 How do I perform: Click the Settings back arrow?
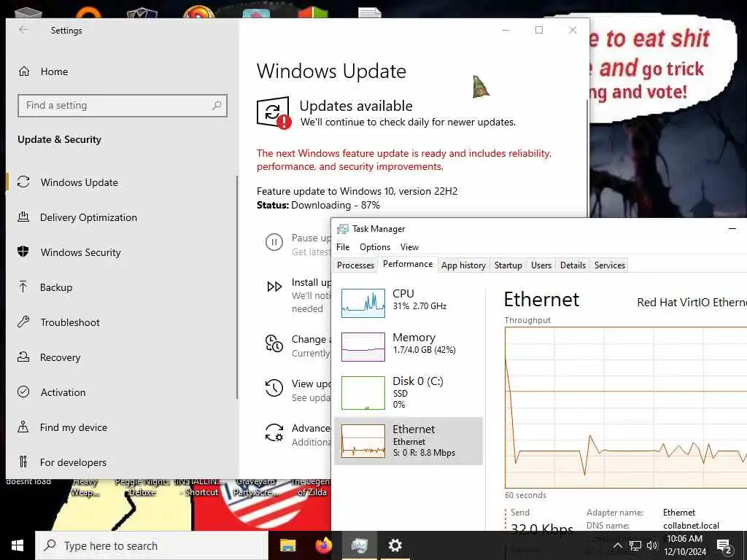(x=23, y=30)
